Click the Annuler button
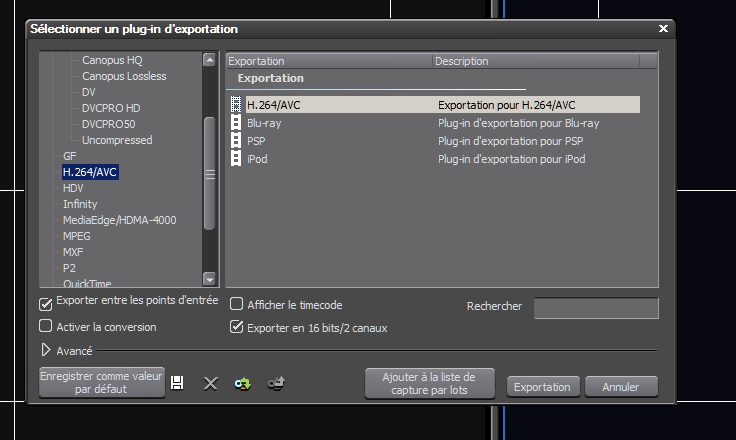The image size is (736, 440). (x=621, y=387)
